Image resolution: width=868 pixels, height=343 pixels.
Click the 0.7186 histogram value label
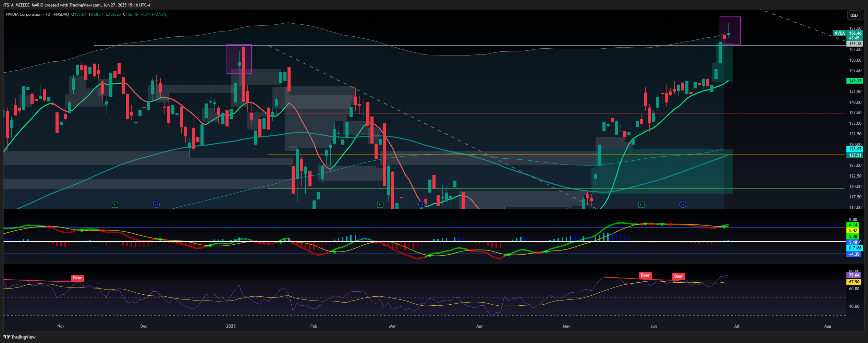click(854, 248)
